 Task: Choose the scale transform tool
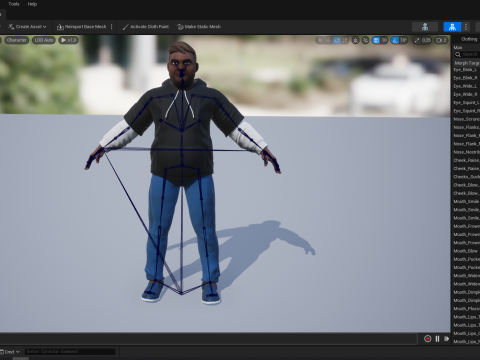click(345, 40)
